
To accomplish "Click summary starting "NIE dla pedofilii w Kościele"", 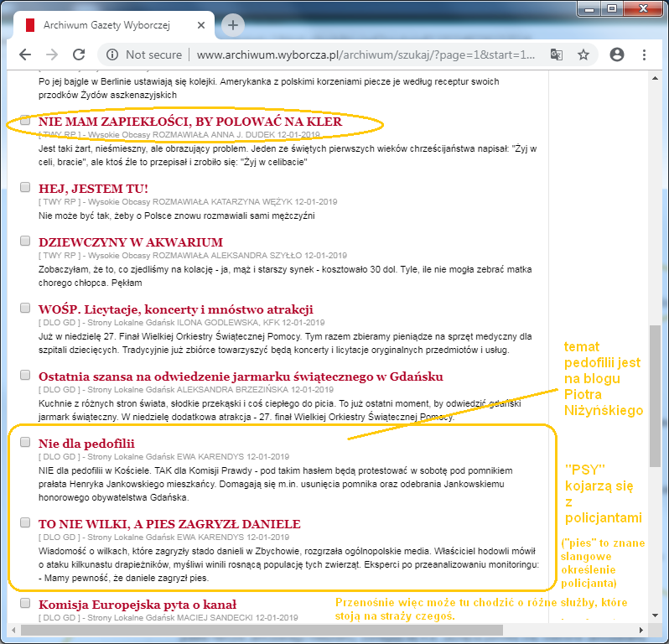I will point(275,484).
